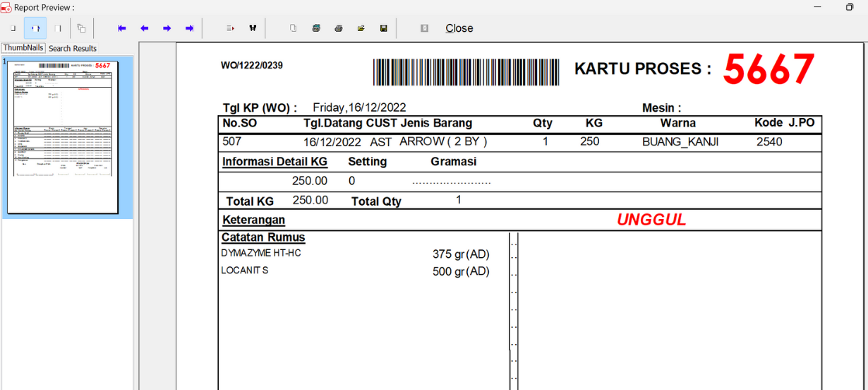This screenshot has width=868, height=390.
Task: Open printer setup from the toolbar
Action: tap(316, 28)
